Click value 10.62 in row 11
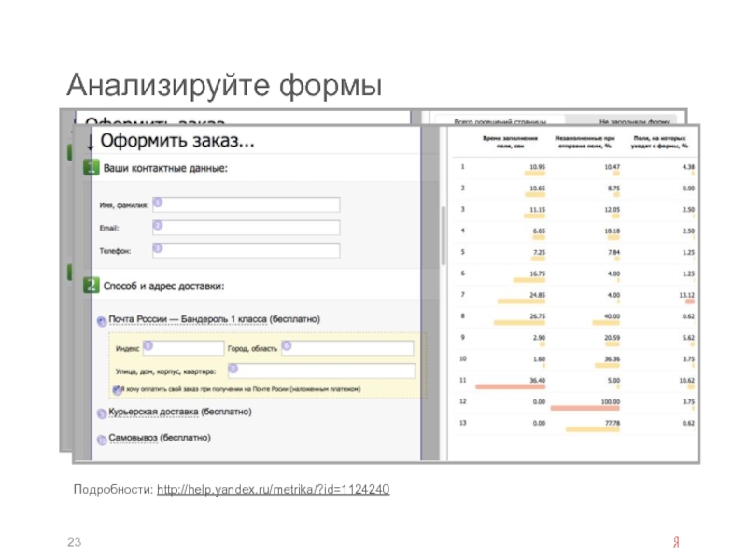747x560 pixels. coord(687,381)
